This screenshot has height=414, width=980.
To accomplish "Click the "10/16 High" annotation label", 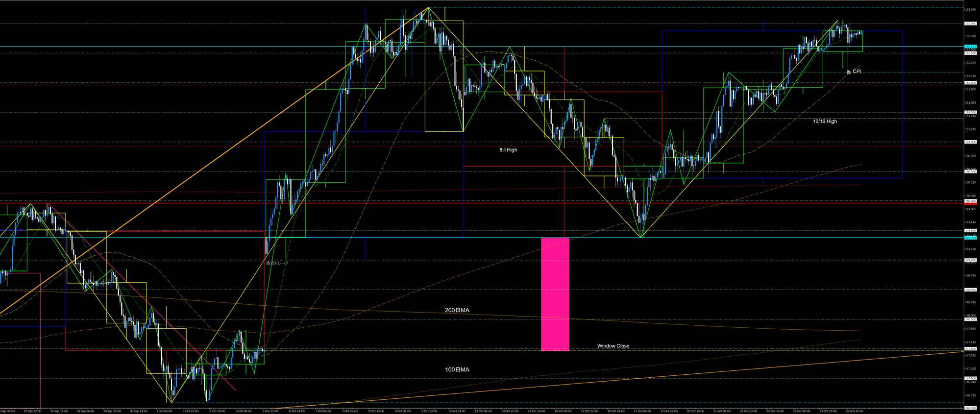I will click(825, 121).
